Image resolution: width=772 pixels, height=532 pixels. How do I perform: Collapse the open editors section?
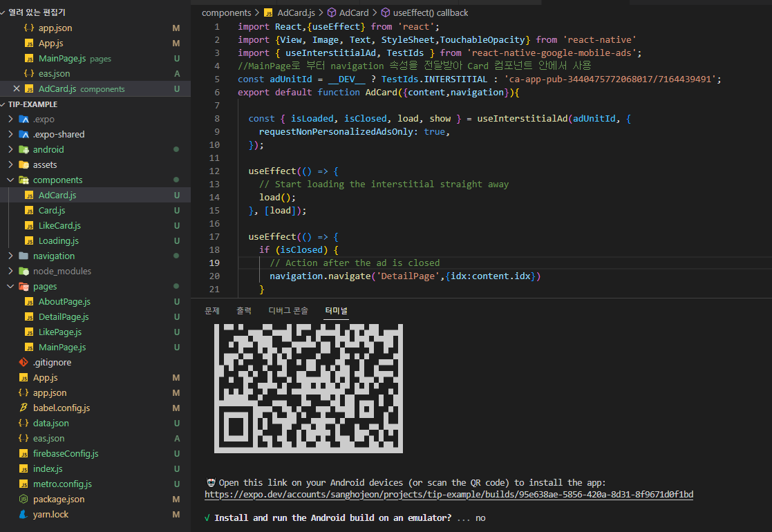[3, 12]
